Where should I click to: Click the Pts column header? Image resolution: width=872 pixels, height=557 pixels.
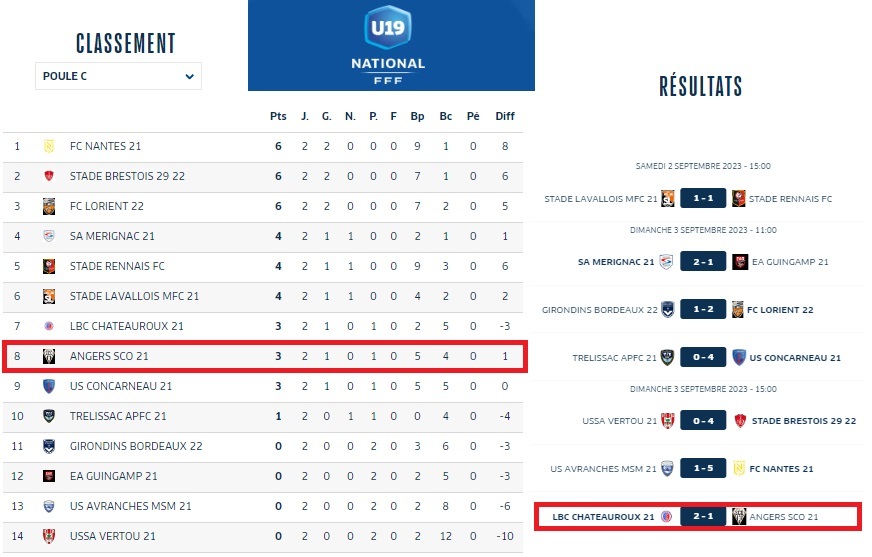(x=278, y=116)
